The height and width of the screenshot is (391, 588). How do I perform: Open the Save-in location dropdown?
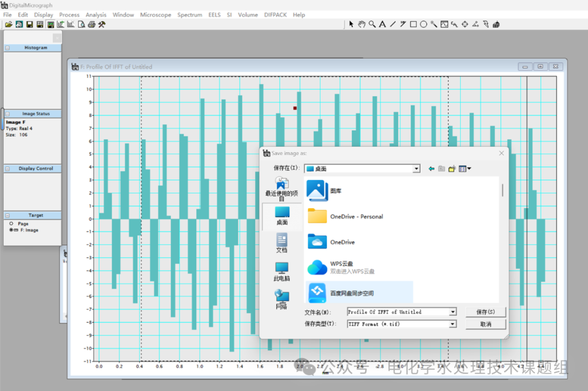(x=416, y=169)
